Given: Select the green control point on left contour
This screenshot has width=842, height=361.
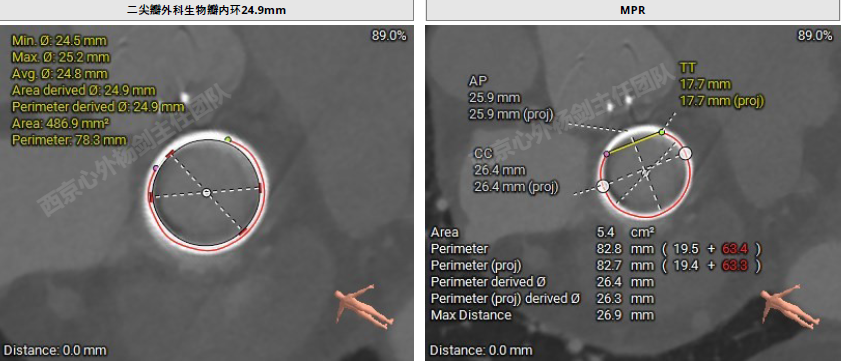Looking at the screenshot, I should click(228, 140).
